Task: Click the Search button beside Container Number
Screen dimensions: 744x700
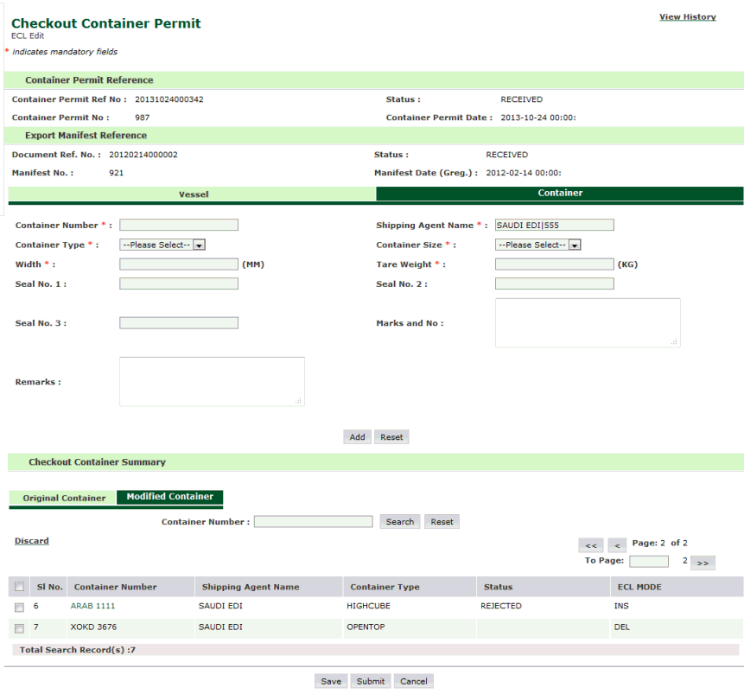Action: (399, 522)
